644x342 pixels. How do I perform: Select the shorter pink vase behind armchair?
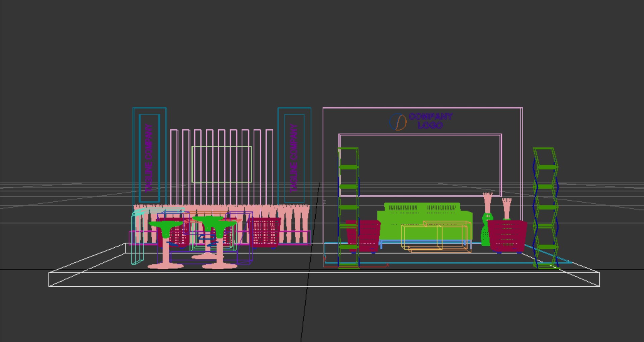coord(506,209)
